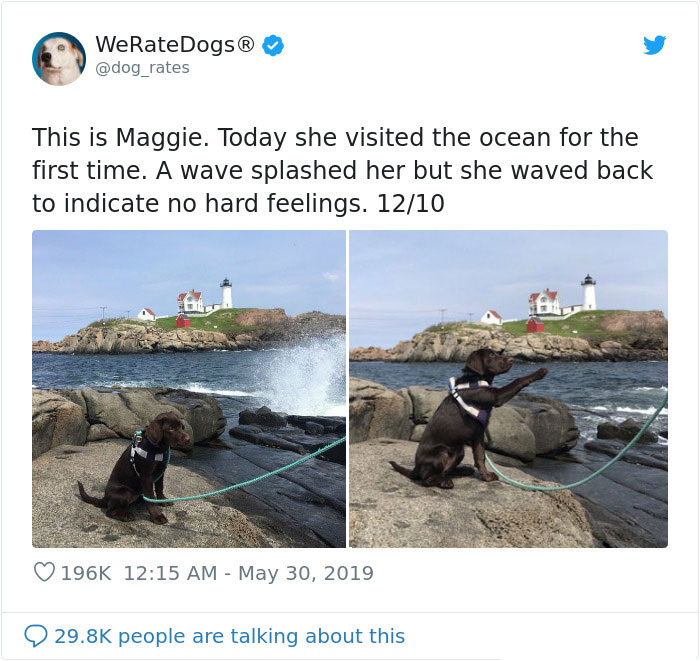This screenshot has height=661, width=700.
Task: Click Maggie's raised paw in the right photo
Action: click(x=536, y=374)
